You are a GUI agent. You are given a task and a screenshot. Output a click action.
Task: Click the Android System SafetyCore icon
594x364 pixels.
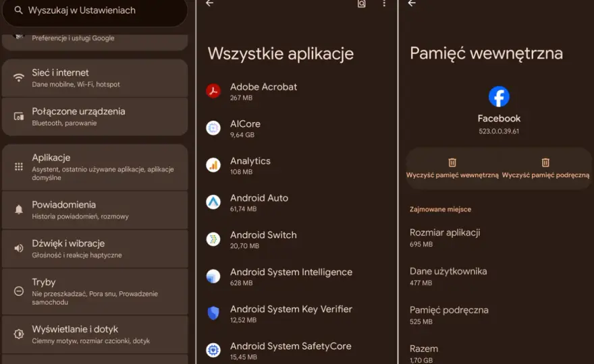(x=213, y=350)
